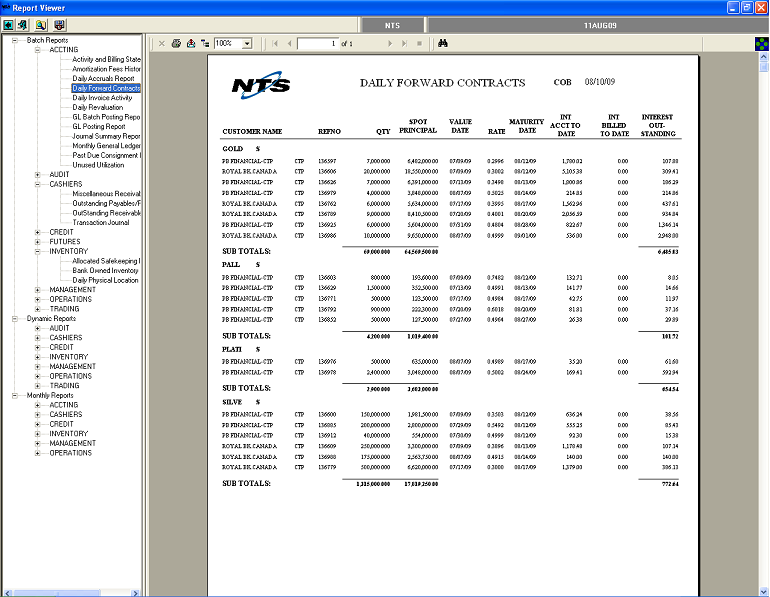This screenshot has height=597, width=770.
Task: Expand the Batch FUTURES node
Action: coord(37,242)
